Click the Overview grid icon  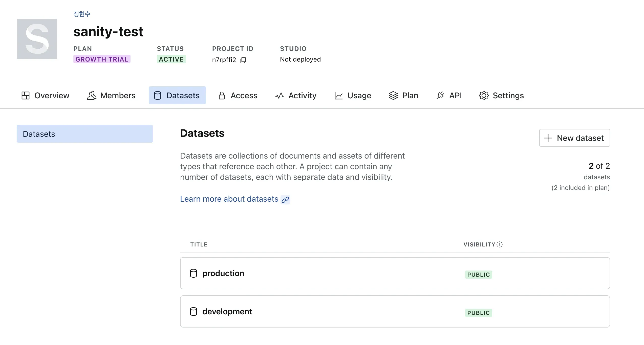[x=25, y=95]
